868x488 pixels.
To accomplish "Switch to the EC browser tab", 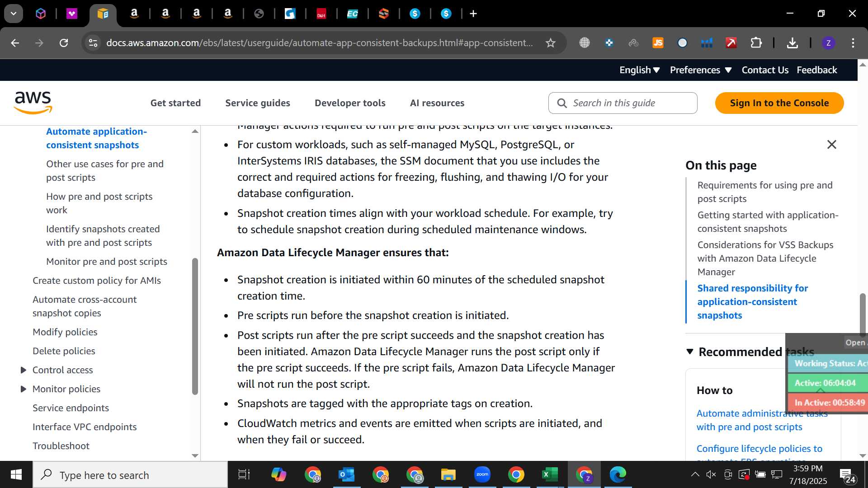I will pos(353,14).
